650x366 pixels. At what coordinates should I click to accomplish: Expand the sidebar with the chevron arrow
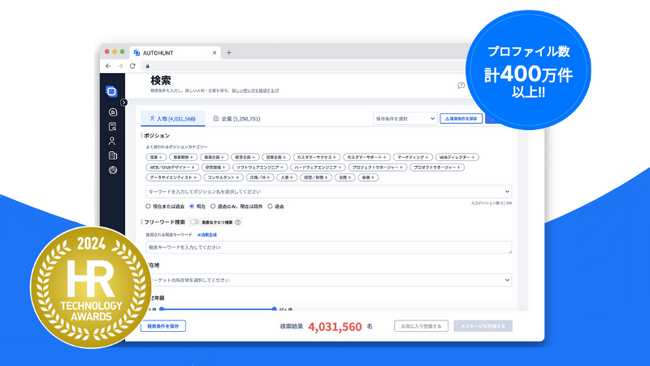[124, 102]
